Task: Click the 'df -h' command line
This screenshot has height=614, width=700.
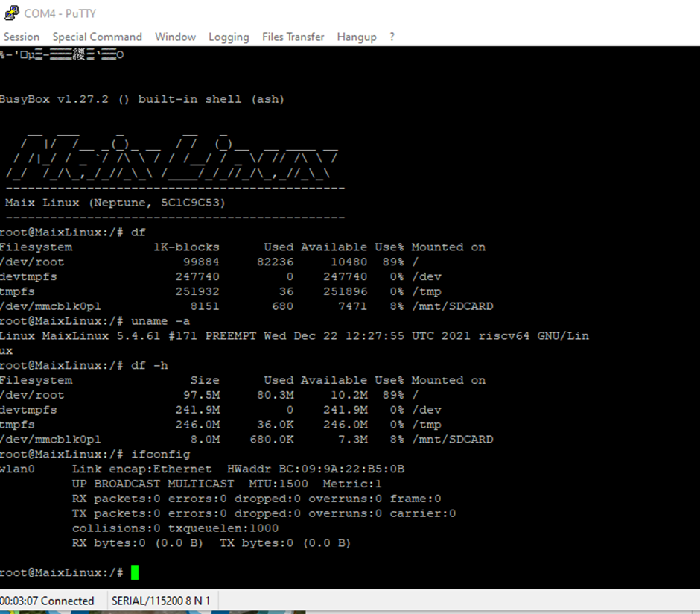Action: pyautogui.click(x=84, y=365)
